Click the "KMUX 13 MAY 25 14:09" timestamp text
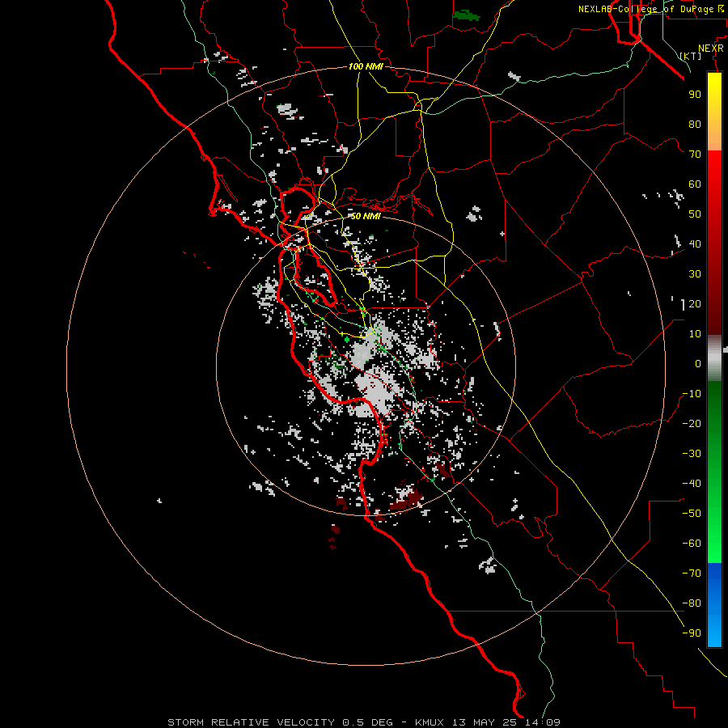 coord(488,722)
